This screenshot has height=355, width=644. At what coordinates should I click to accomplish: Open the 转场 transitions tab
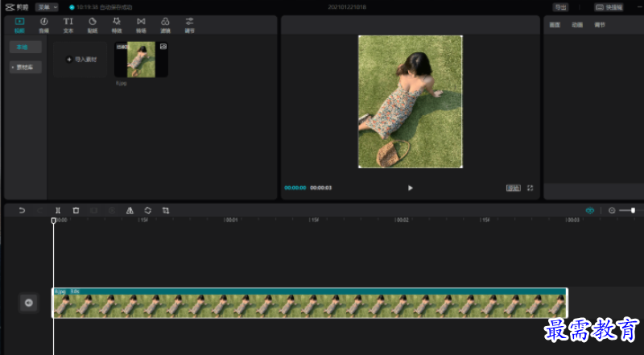pyautogui.click(x=141, y=25)
